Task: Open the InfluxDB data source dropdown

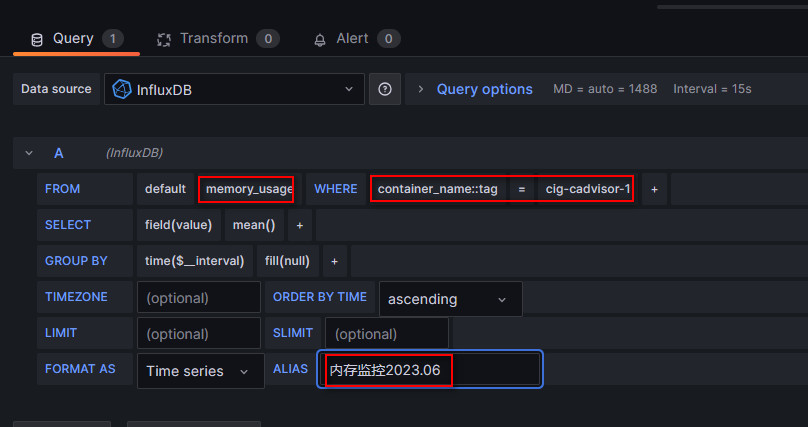Action: [x=234, y=89]
